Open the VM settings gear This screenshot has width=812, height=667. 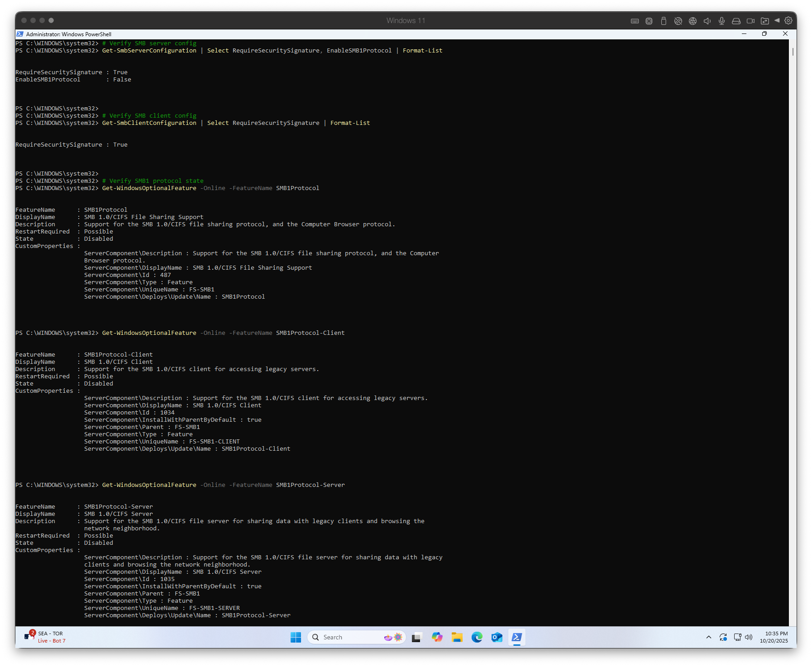tap(788, 20)
